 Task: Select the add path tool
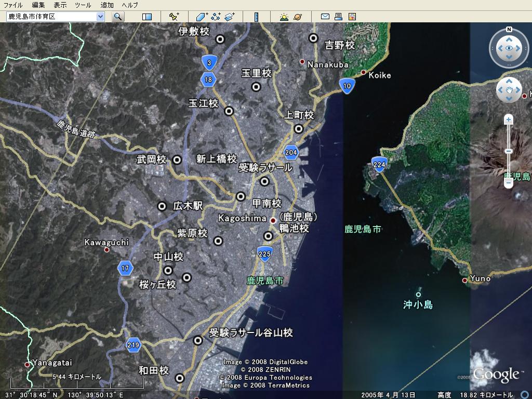click(x=216, y=16)
